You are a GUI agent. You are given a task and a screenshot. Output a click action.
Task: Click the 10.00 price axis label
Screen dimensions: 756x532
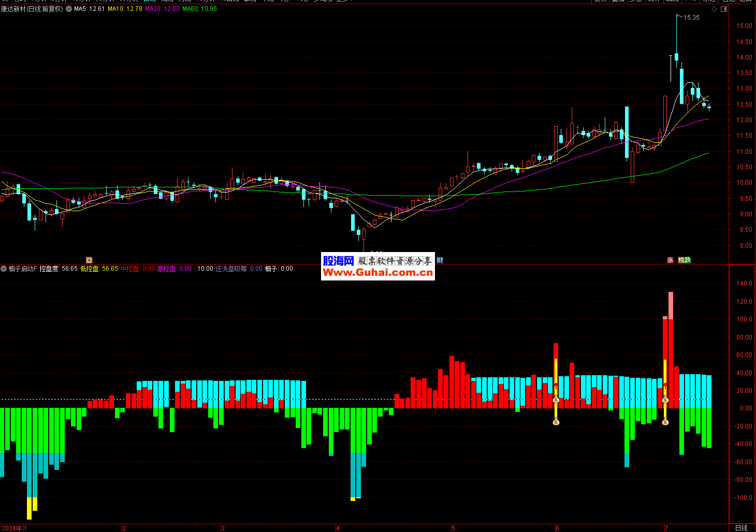pos(745,183)
